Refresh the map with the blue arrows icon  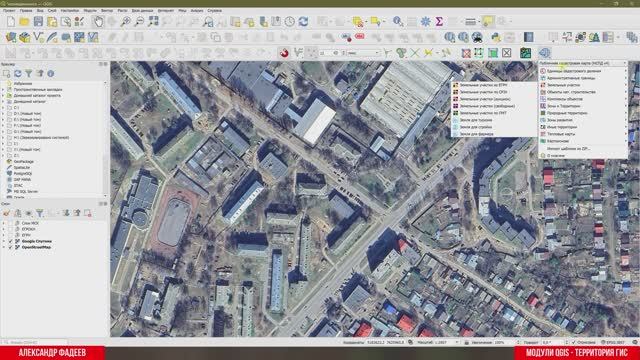click(x=303, y=22)
